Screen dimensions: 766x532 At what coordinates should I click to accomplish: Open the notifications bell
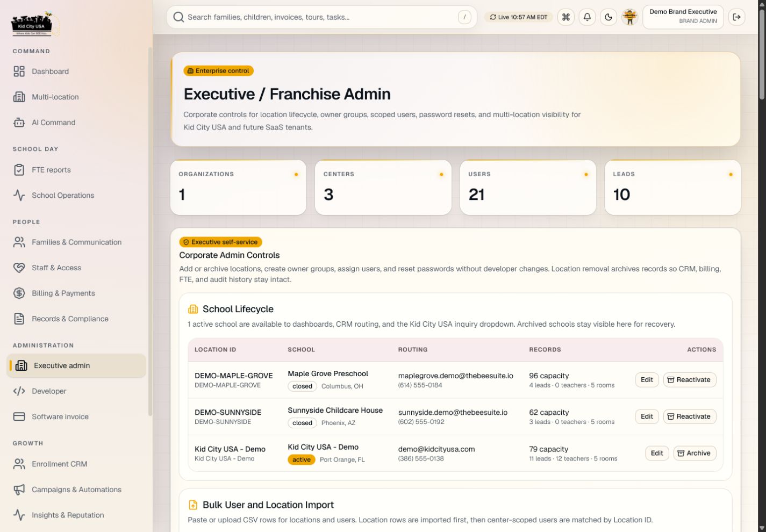click(587, 17)
